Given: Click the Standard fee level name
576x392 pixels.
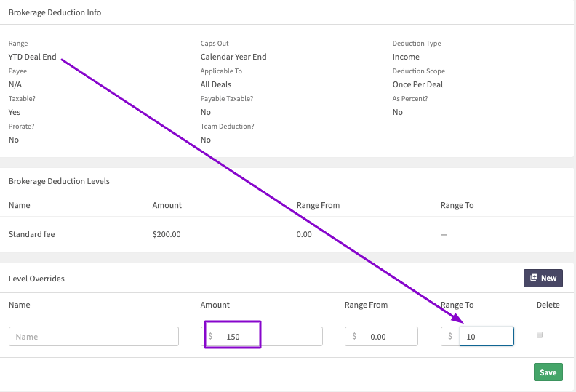Looking at the screenshot, I should tap(31, 235).
